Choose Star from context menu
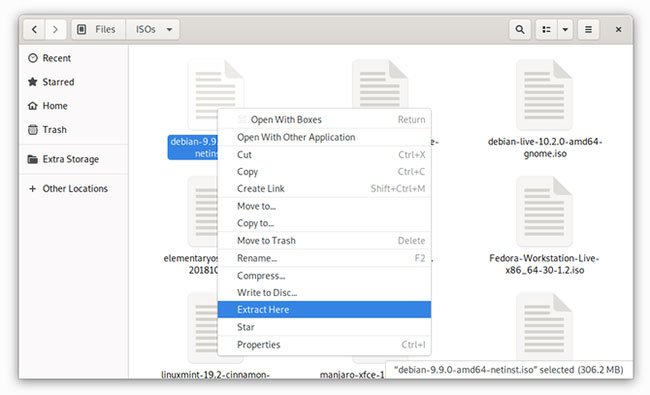This screenshot has width=650, height=395. 324,327
